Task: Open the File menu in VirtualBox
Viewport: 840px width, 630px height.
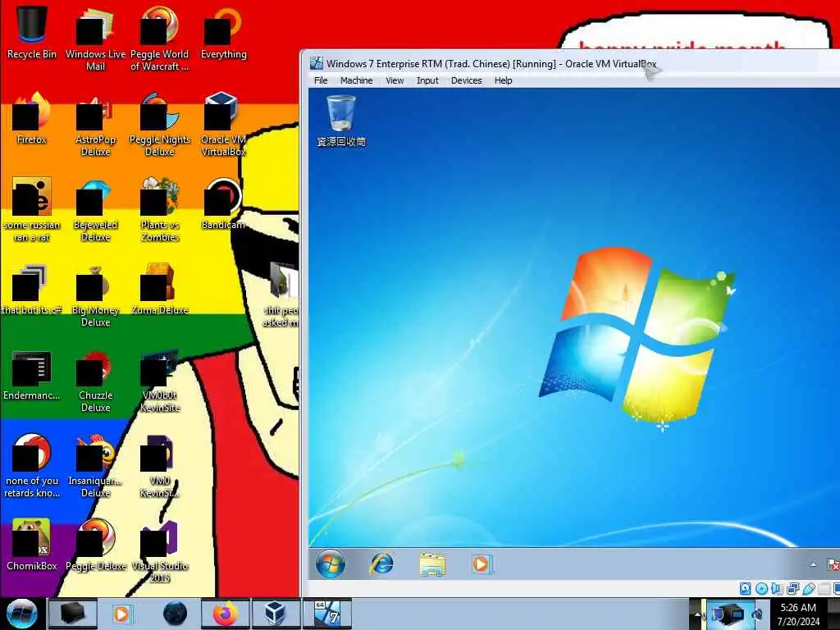Action: 321,80
